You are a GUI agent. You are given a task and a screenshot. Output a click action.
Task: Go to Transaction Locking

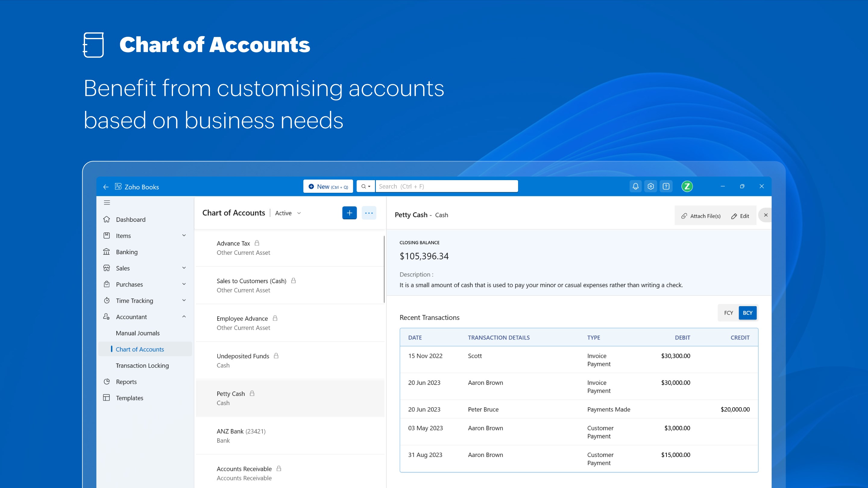142,365
